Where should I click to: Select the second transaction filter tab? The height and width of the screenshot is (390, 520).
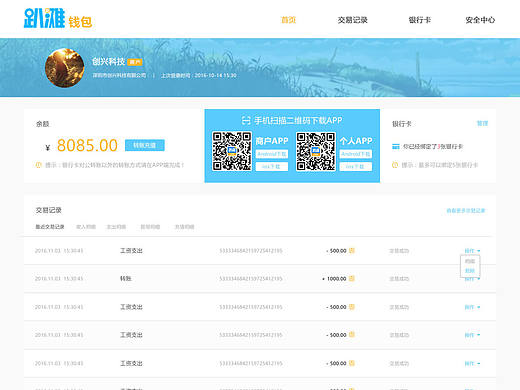(x=86, y=227)
